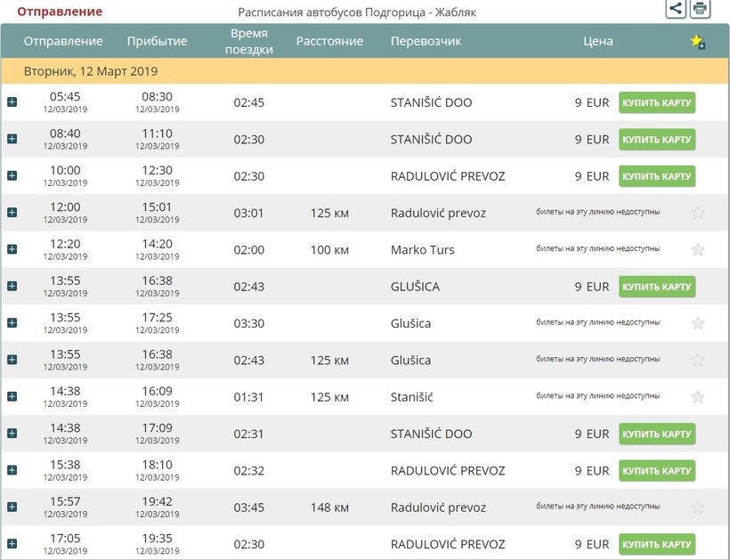
Task: Click the add-to-favorites star in header
Action: (697, 42)
